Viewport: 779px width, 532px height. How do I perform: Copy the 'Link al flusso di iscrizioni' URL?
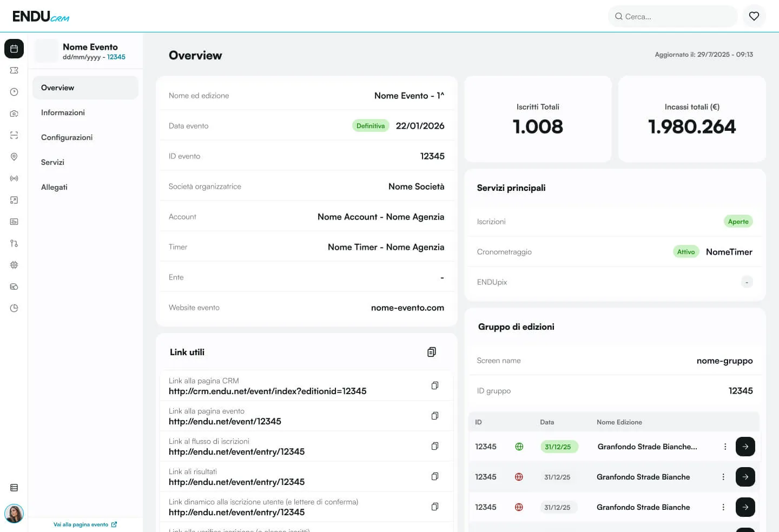[434, 446]
